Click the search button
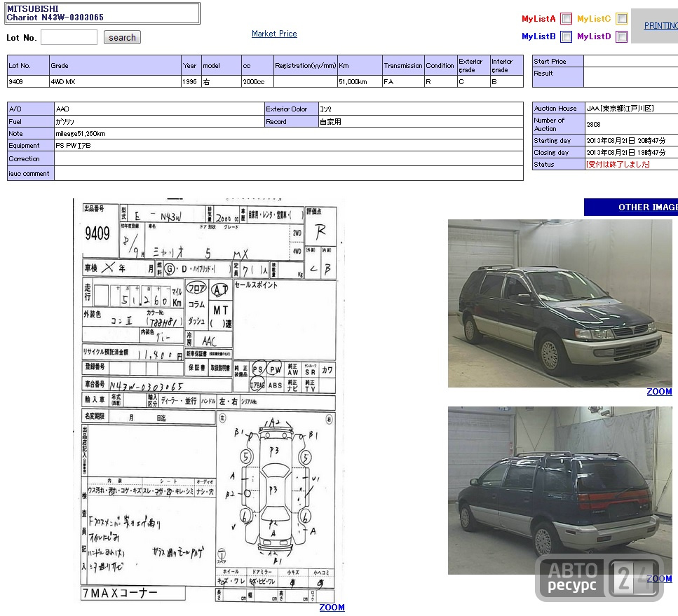Image resolution: width=678 pixels, height=616 pixels. (123, 38)
